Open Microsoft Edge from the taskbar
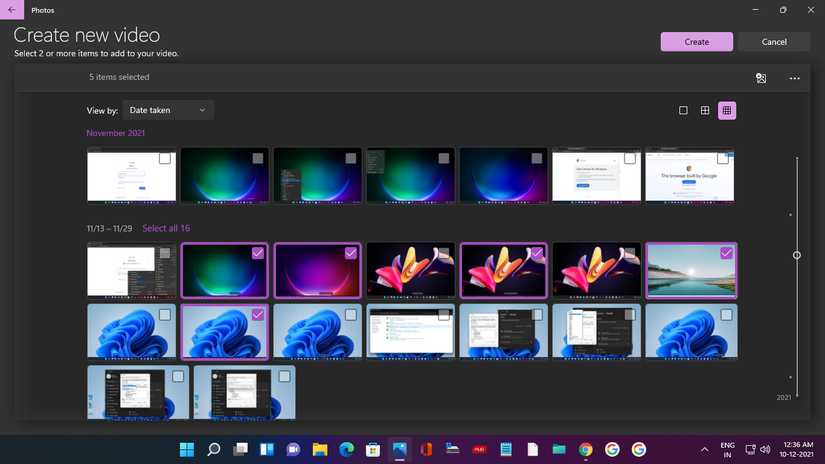The width and height of the screenshot is (825, 464). tap(346, 449)
